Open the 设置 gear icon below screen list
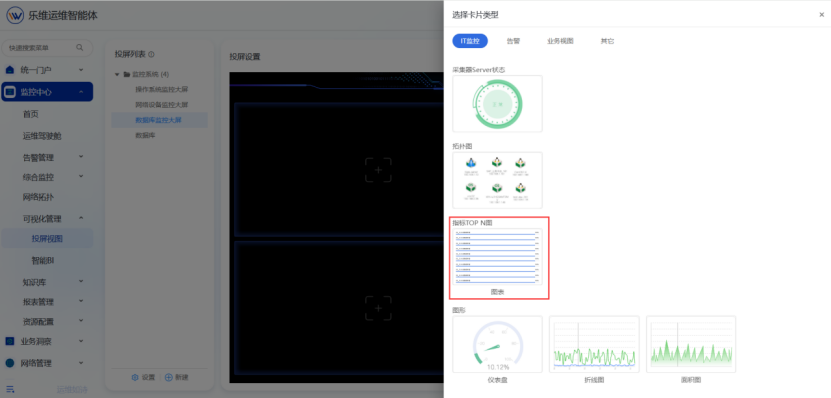The width and height of the screenshot is (831, 398). point(135,377)
